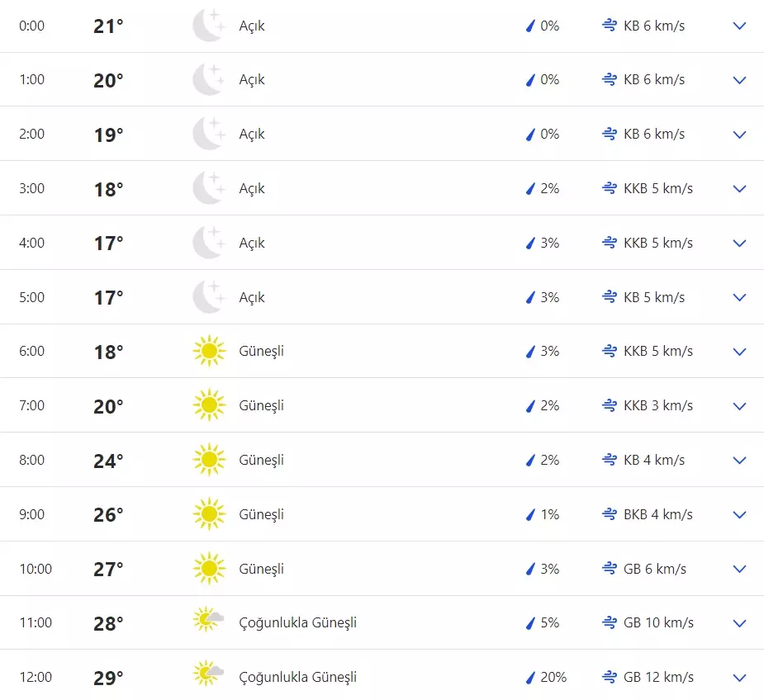Click the Çoğunlukla Güneşli text at 11:00
The width and height of the screenshot is (764, 700).
(297, 623)
